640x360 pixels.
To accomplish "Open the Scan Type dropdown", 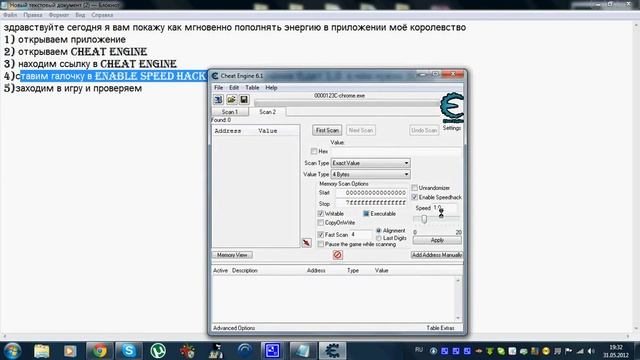I will click(370, 163).
